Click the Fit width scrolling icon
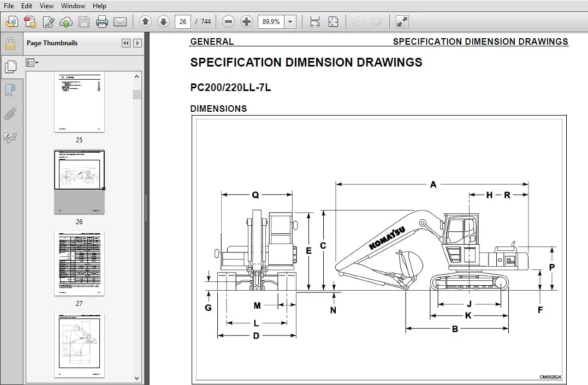 tap(315, 22)
